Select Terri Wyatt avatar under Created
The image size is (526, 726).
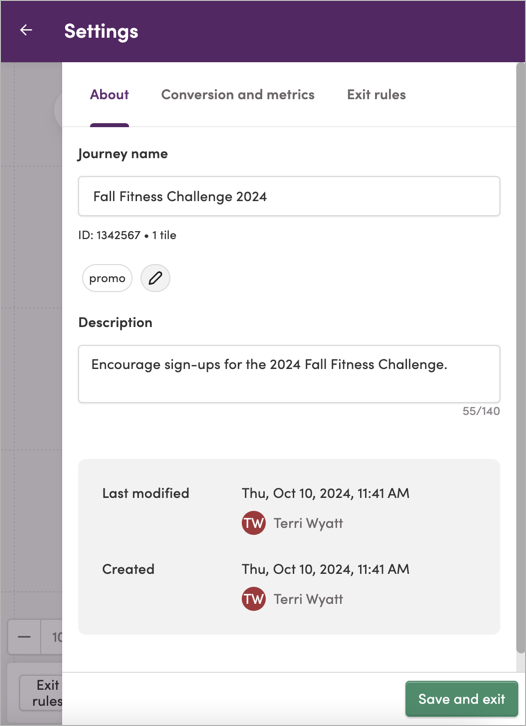[x=253, y=599]
